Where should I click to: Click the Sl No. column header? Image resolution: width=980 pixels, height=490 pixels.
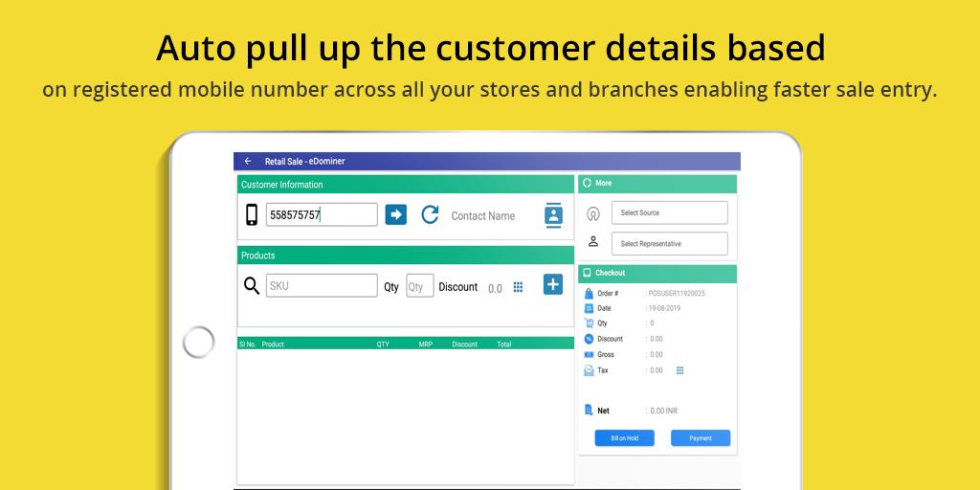(248, 345)
